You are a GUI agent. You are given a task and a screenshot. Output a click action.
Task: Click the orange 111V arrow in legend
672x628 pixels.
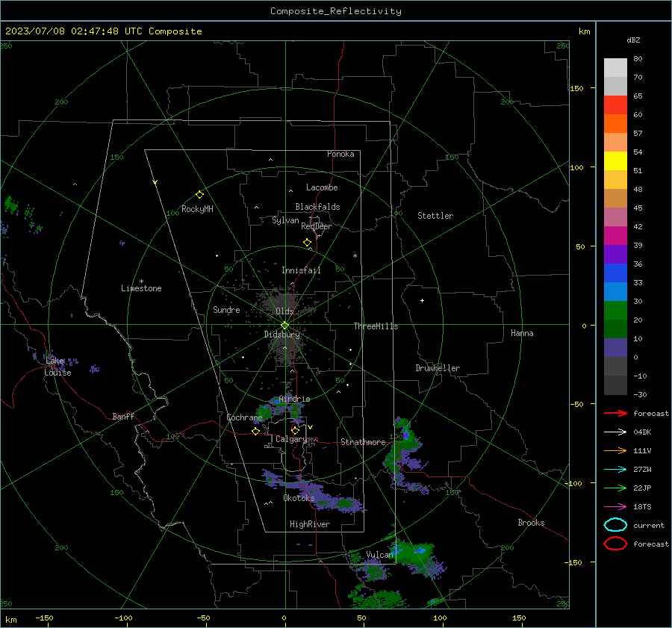615,450
